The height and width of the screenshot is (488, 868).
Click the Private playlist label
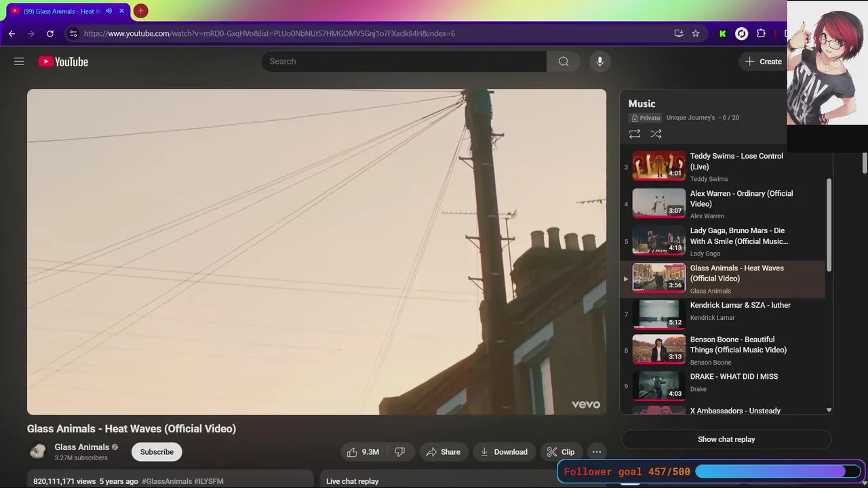pos(645,118)
